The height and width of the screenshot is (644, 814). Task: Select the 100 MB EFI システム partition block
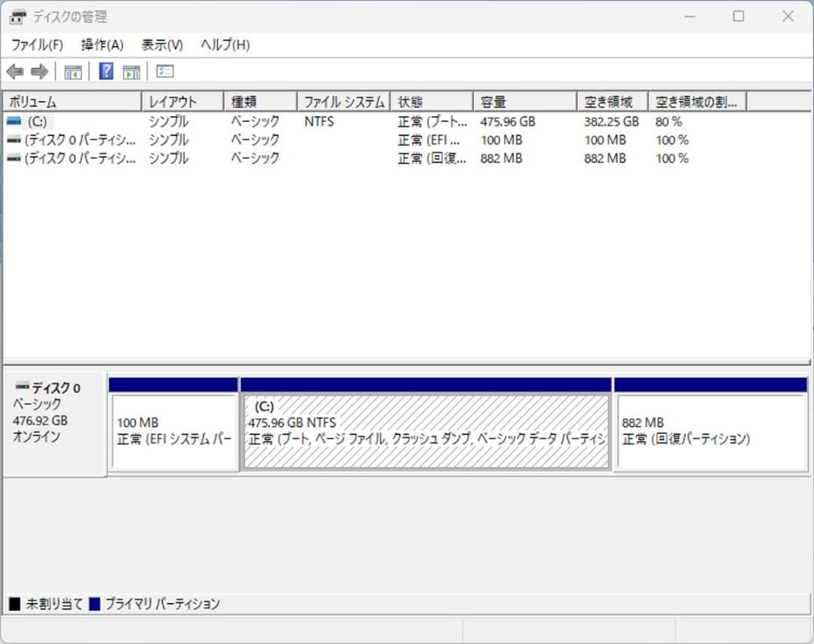click(173, 426)
